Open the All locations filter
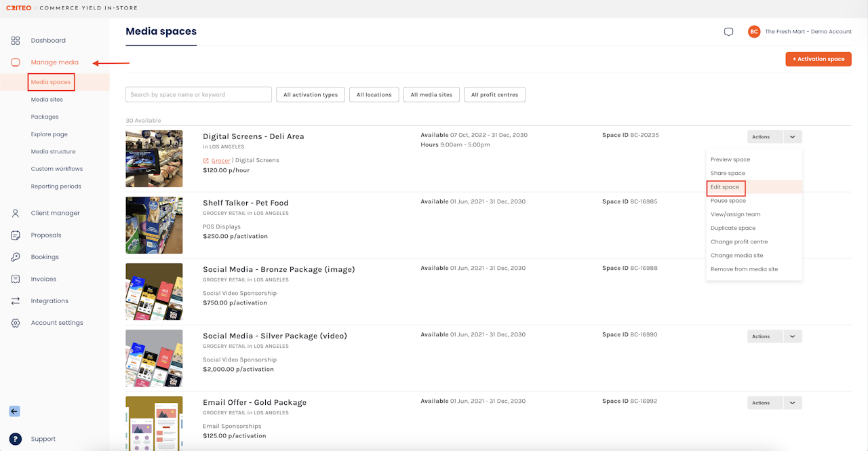The image size is (868, 451). pyautogui.click(x=374, y=95)
